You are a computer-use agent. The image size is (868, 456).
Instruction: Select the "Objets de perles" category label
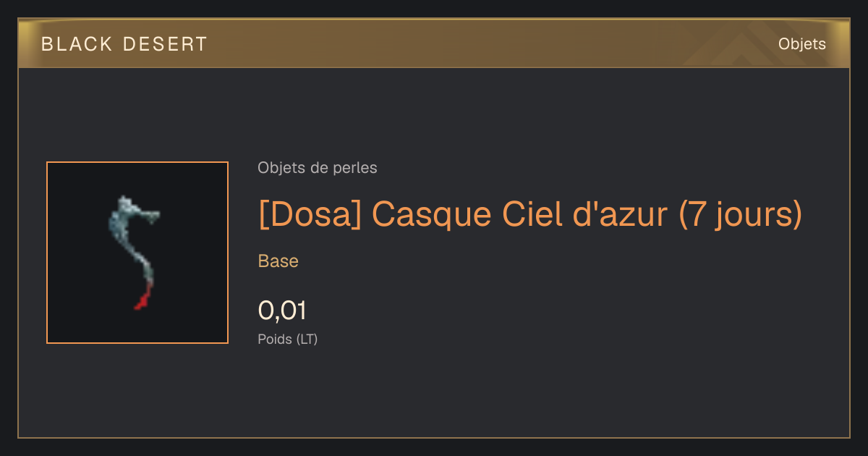point(318,168)
